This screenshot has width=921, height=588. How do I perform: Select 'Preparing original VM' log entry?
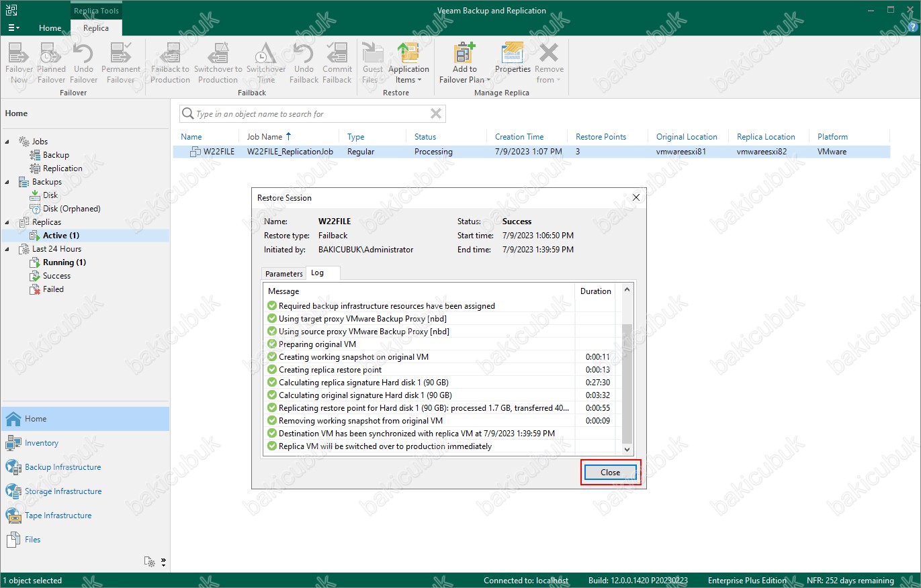[317, 344]
